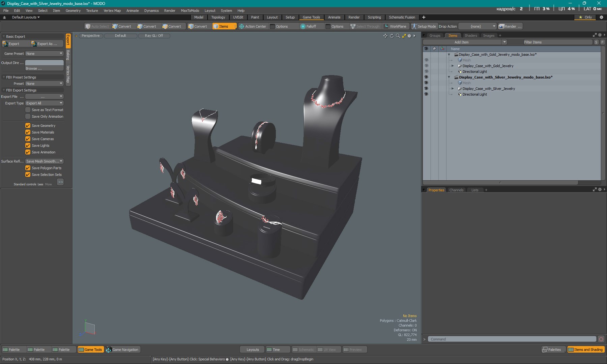
Task: Uncheck Save Geometry
Action: click(x=28, y=126)
